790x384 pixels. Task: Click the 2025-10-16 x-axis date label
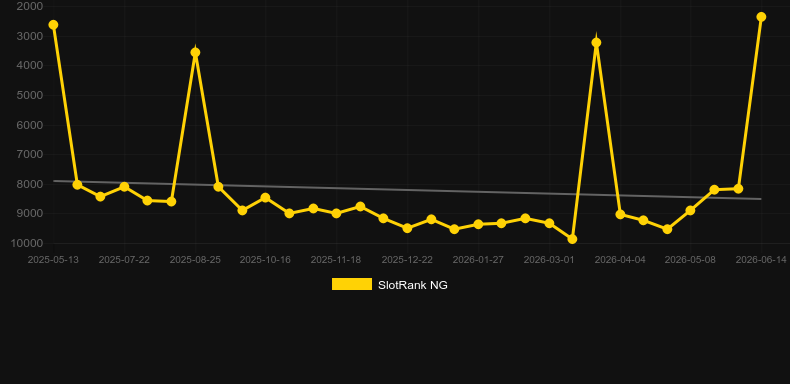266,260
